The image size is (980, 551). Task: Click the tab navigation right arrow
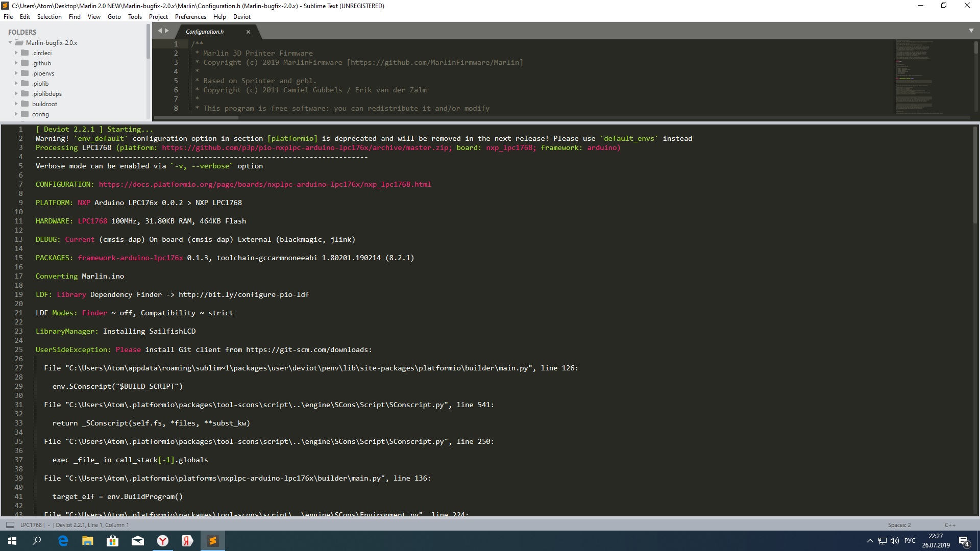(x=166, y=31)
